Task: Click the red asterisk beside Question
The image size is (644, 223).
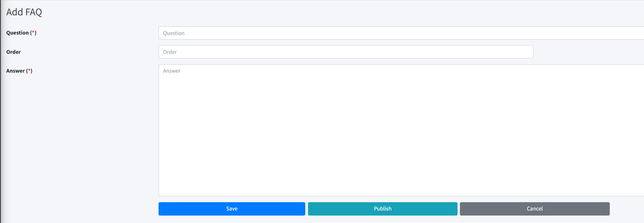Action: pyautogui.click(x=33, y=33)
